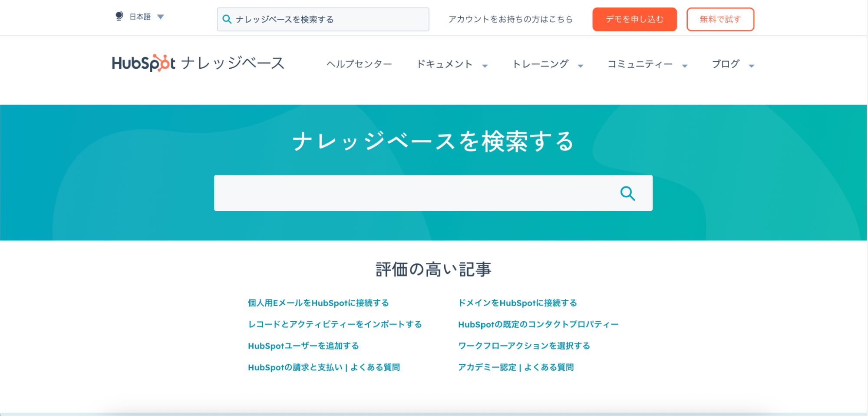Click the 日本語 language label

(140, 17)
